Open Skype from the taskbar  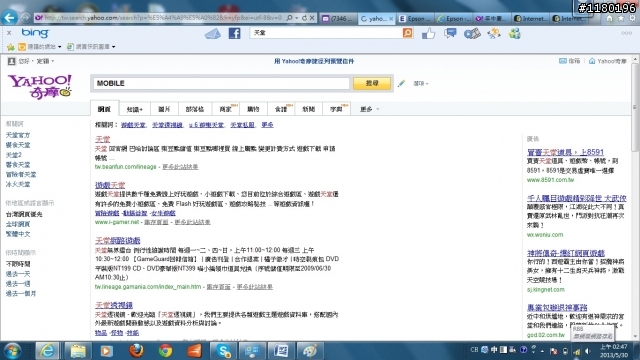coord(223,351)
